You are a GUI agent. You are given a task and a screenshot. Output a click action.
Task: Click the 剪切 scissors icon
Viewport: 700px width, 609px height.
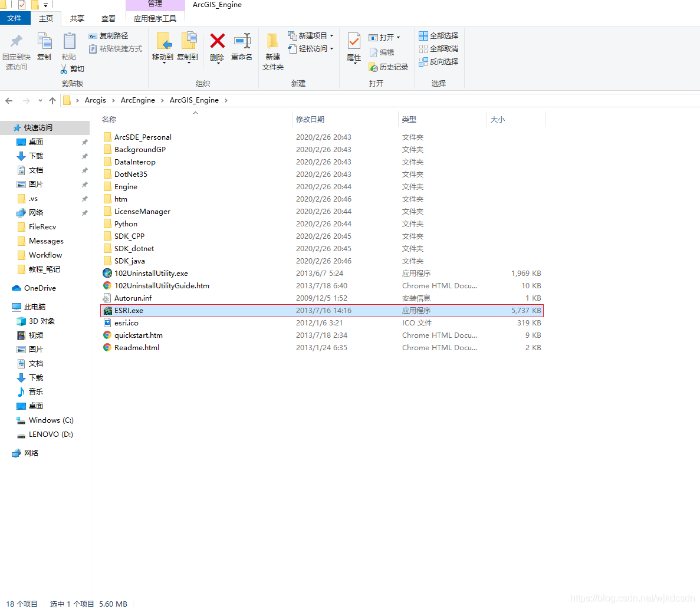point(64,69)
